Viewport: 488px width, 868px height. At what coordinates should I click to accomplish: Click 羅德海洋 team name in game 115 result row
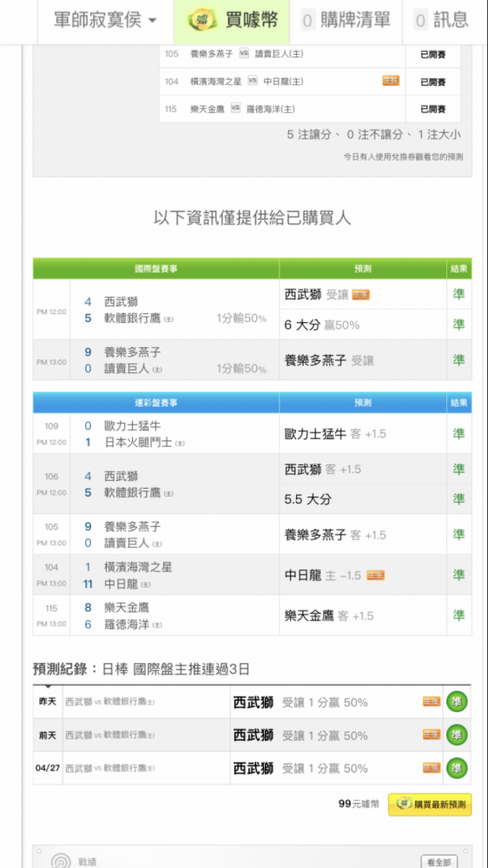point(127,624)
